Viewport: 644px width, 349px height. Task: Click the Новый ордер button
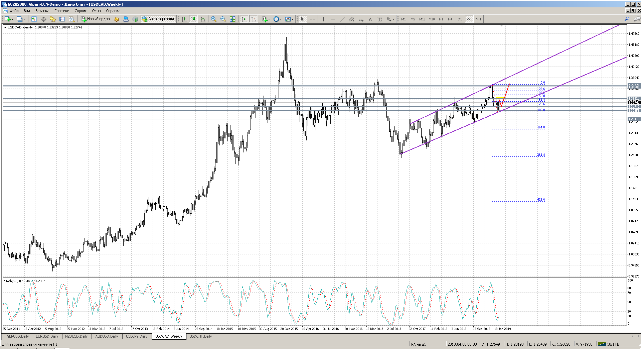coord(96,19)
